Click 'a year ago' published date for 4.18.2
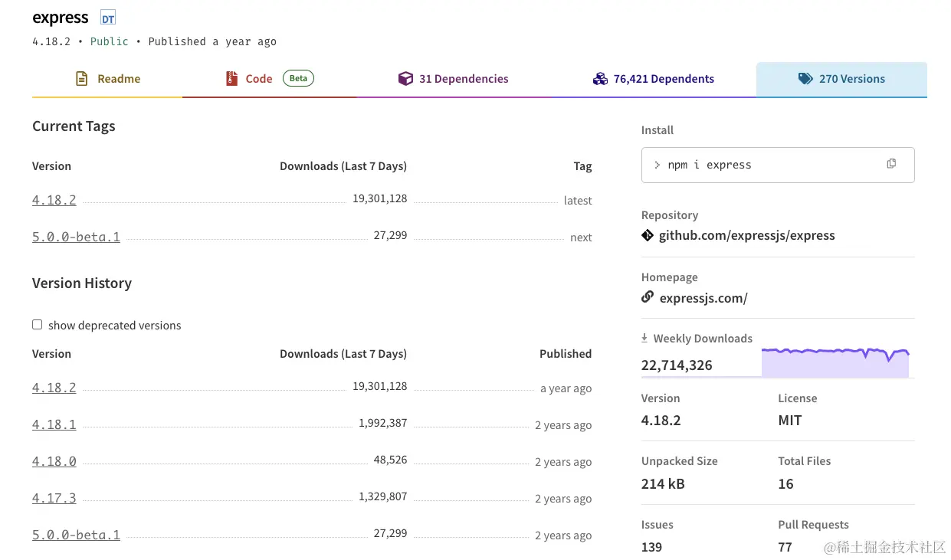 [566, 388]
